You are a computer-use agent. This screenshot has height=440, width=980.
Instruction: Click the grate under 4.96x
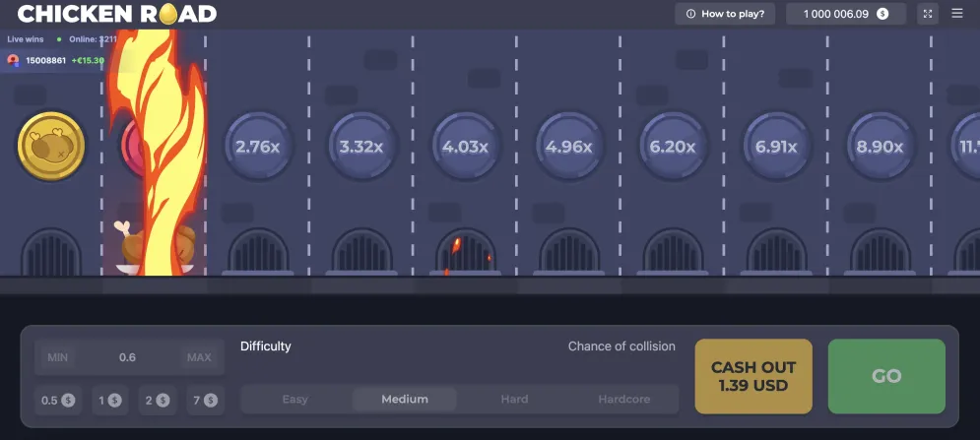point(568,252)
